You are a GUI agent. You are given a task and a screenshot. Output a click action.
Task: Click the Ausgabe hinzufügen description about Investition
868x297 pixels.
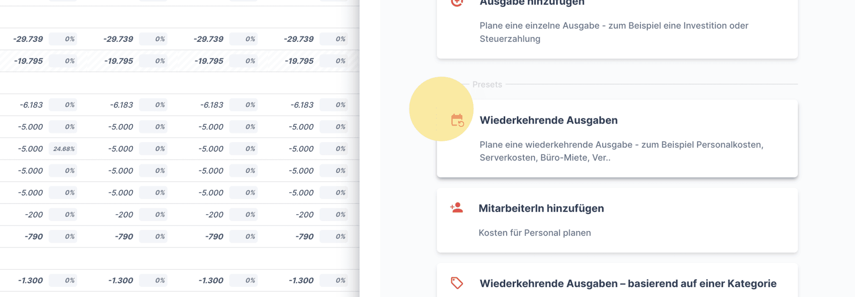614,32
